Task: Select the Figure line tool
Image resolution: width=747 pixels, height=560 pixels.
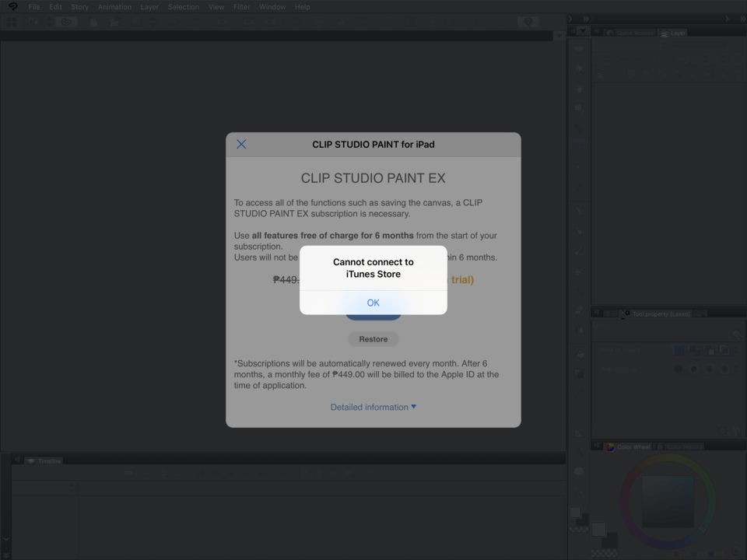Action: 579,394
